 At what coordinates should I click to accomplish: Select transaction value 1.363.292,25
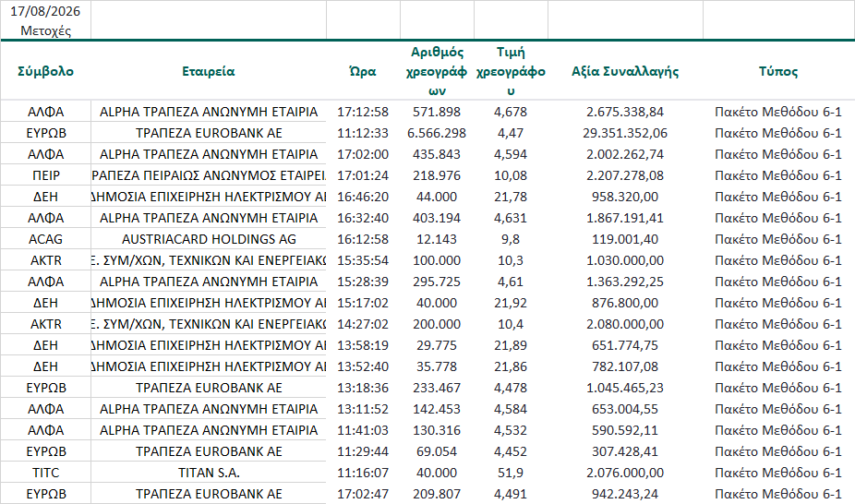coord(625,282)
